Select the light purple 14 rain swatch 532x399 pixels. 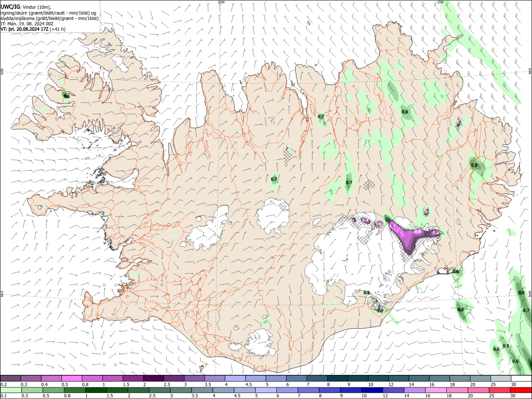pyautogui.click(x=414, y=390)
